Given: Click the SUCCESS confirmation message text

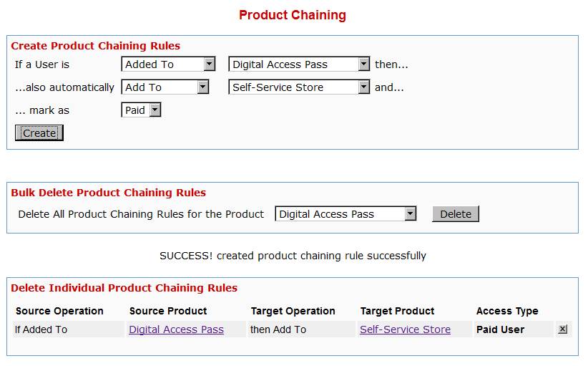Looking at the screenshot, I should tap(293, 256).
